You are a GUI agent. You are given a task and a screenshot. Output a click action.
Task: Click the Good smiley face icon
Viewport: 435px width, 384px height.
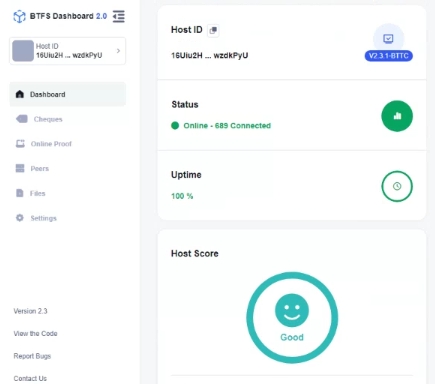pyautogui.click(x=292, y=310)
